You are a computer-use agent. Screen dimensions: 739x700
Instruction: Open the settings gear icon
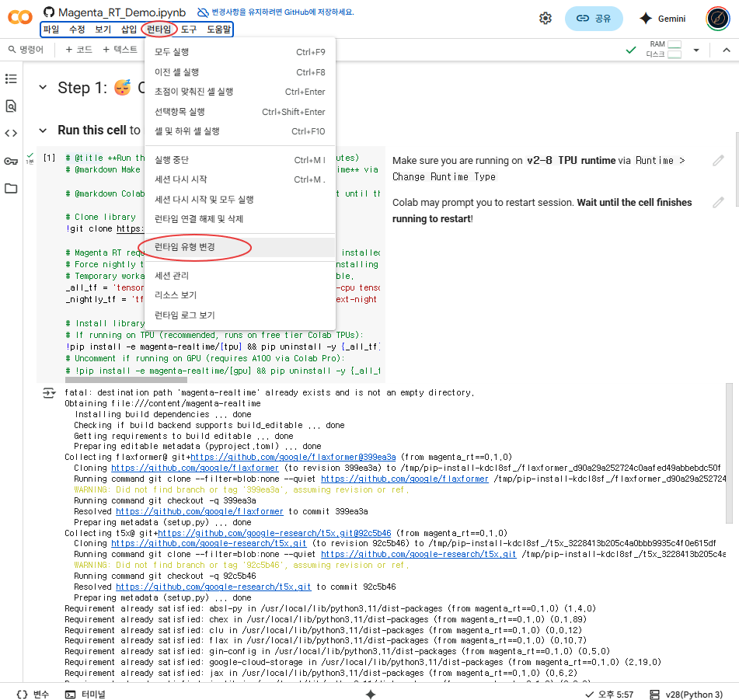coord(546,19)
